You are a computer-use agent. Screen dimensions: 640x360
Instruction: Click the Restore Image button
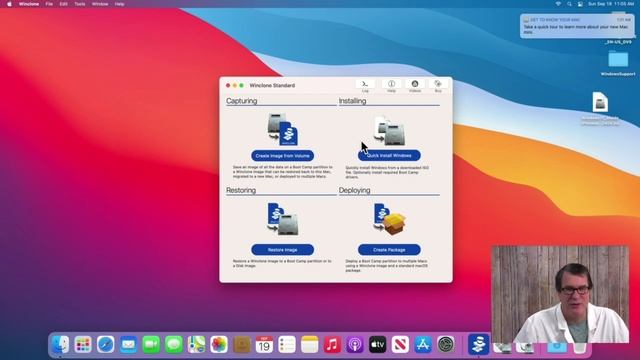pos(282,249)
